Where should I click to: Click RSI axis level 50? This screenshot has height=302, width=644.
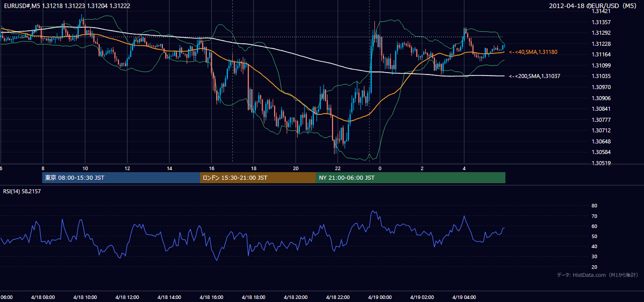594,237
